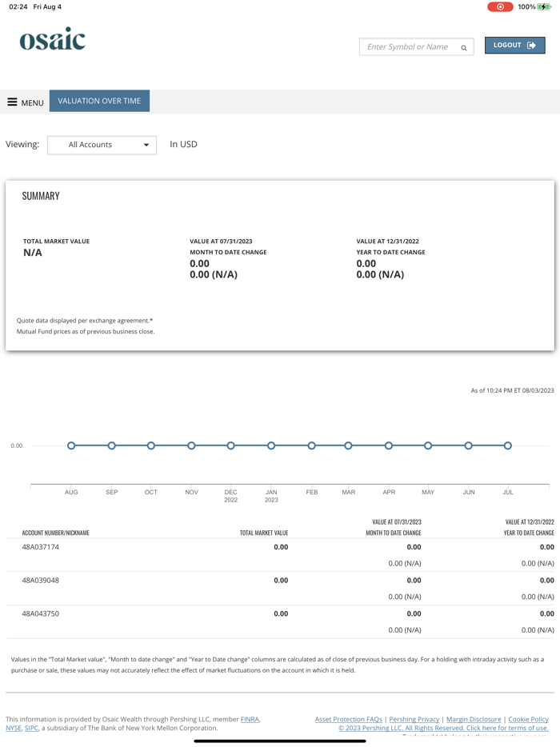Screen dimensions: 560x747
Task: Select account 48A037174
Action: [41, 547]
